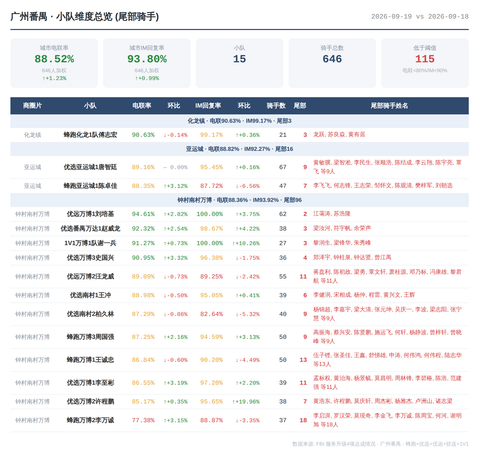Click the change cell ↑+4.22%
The height and width of the screenshot is (459, 500).
[x=247, y=229]
